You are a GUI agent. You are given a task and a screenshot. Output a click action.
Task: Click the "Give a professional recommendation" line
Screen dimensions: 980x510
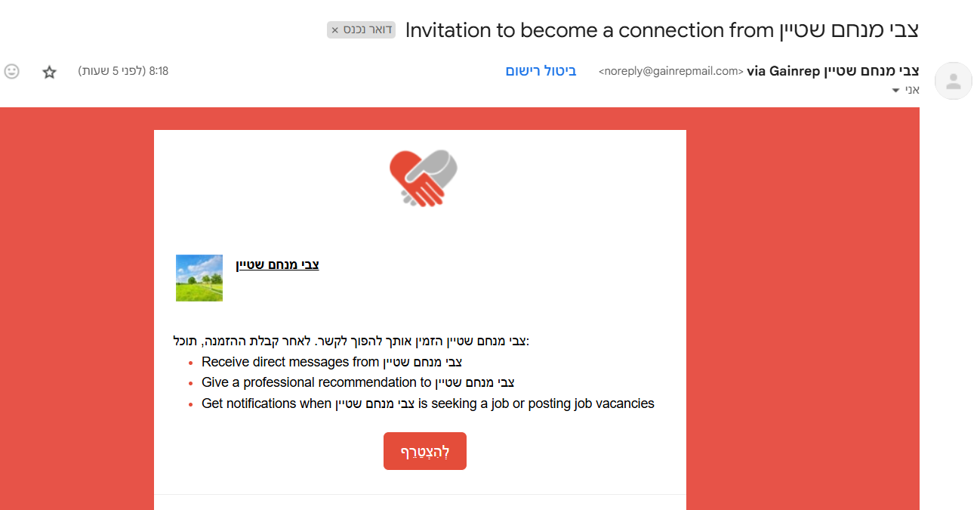[358, 382]
